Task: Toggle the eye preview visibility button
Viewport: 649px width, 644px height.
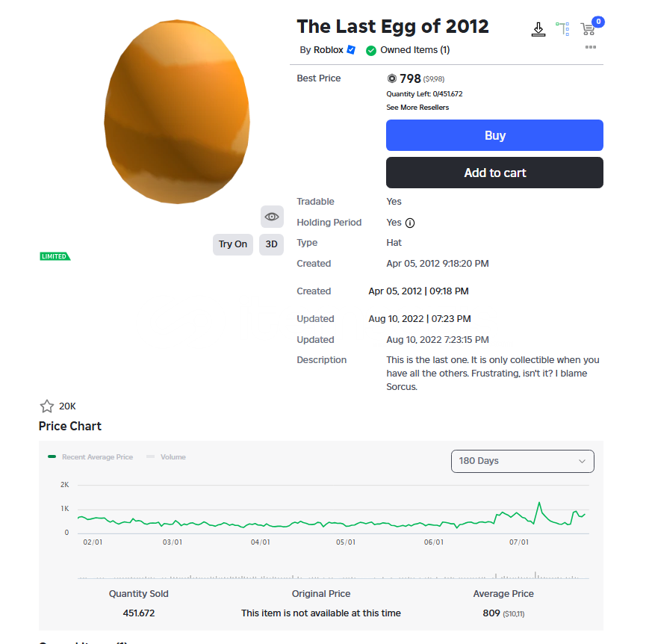Action: pos(272,217)
